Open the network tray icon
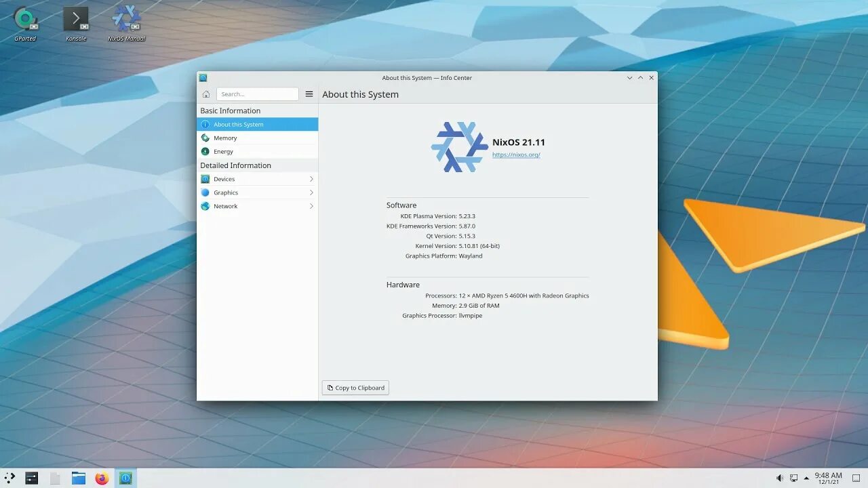This screenshot has height=488, width=868. (x=793, y=479)
